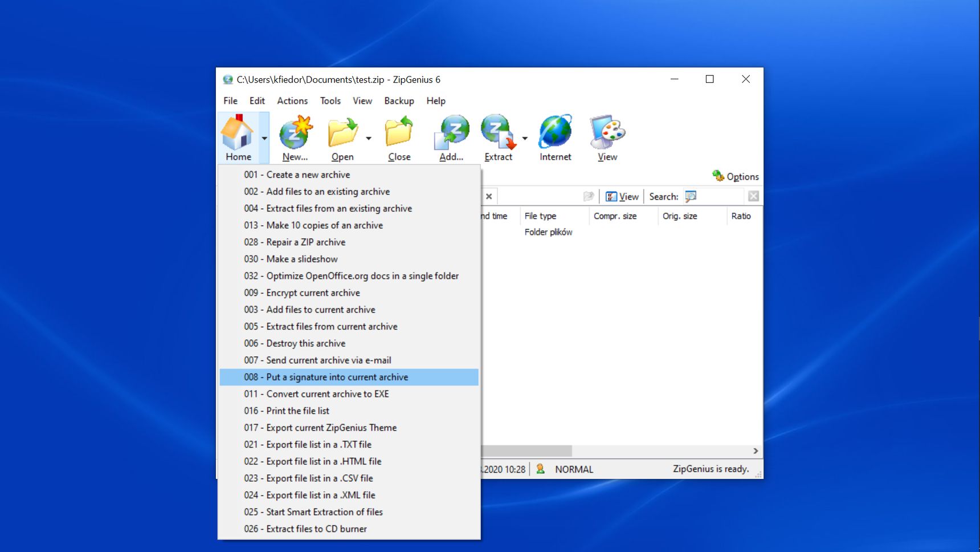Choose '013 - Make 10 copies of an archive'
Viewport: 980px width, 552px height.
(349, 225)
